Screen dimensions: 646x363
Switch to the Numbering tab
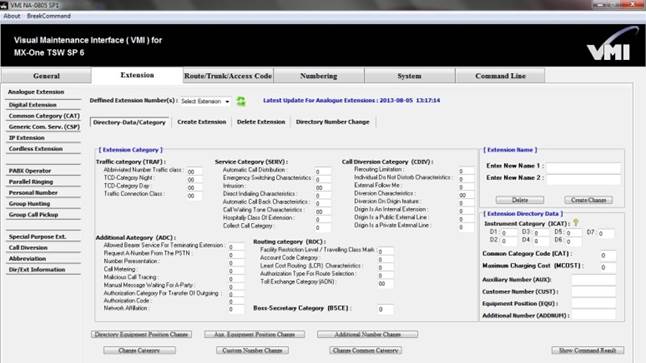(x=319, y=76)
